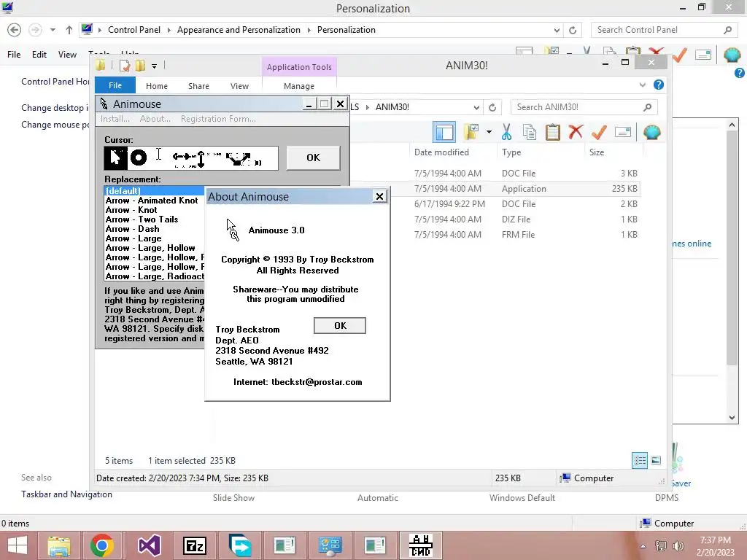
Task: Sort by Size column header
Action: (x=597, y=152)
